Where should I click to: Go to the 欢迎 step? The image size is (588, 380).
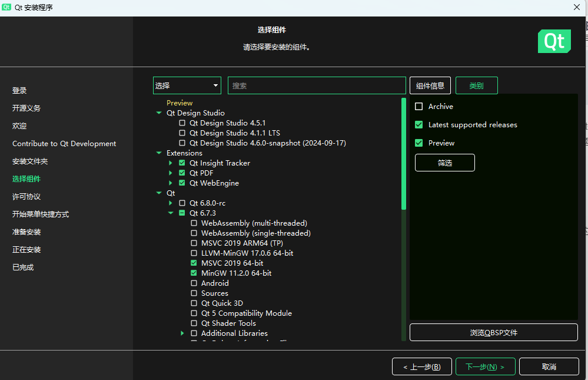19,126
